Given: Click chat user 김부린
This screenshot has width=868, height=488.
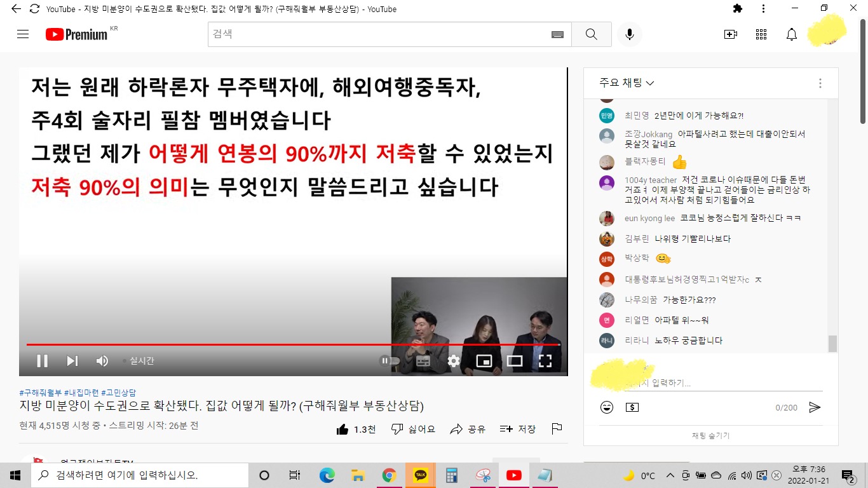Looking at the screenshot, I should click(637, 238).
